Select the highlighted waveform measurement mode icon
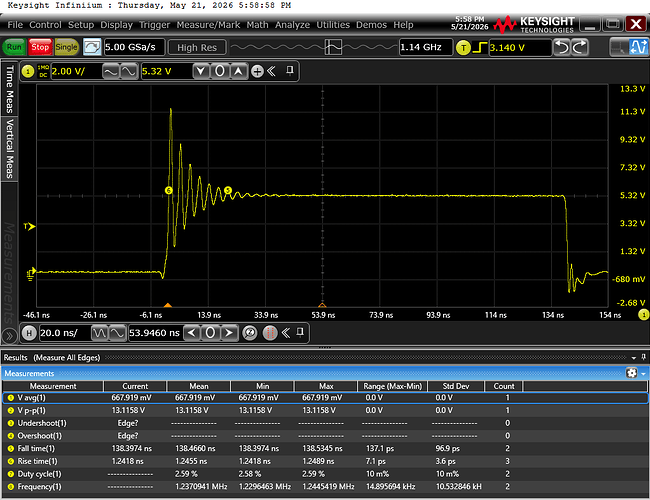The image size is (650, 500). [638, 47]
